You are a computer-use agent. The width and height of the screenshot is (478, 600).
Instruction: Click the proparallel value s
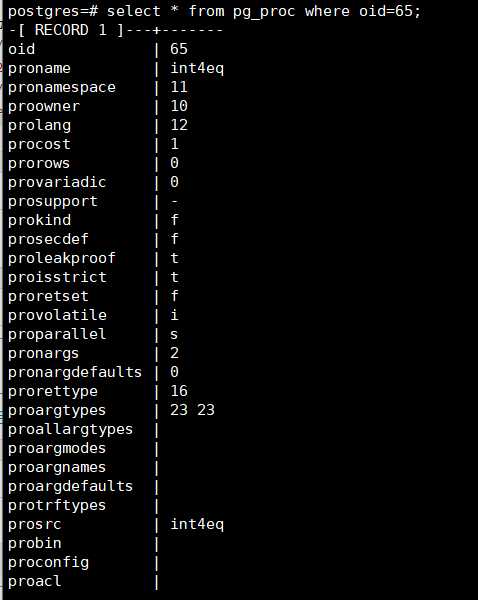coord(175,334)
